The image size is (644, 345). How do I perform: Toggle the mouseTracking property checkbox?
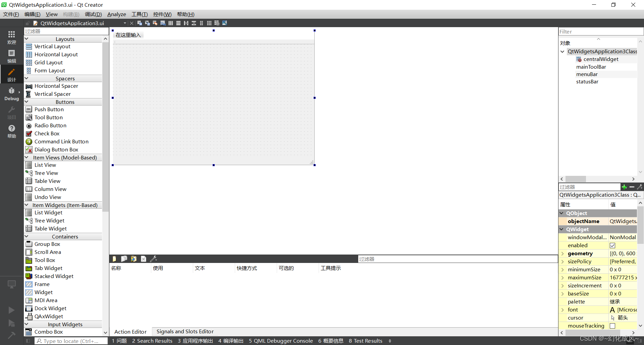click(x=612, y=326)
